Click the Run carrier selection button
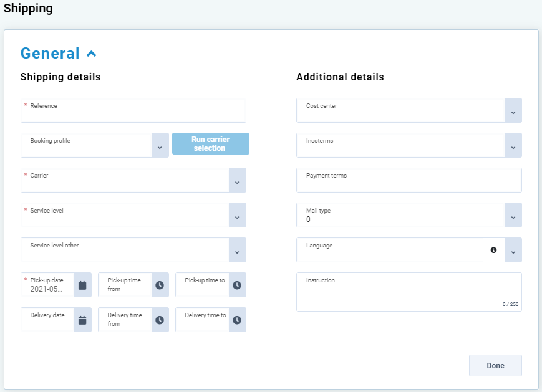Screen dimensions: 542x392 point(210,144)
